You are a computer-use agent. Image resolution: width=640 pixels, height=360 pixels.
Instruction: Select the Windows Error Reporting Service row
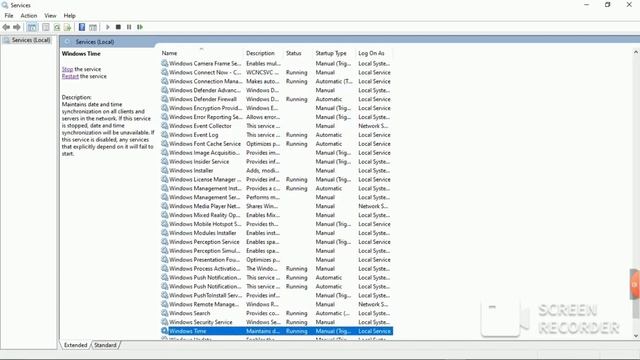tap(276, 117)
